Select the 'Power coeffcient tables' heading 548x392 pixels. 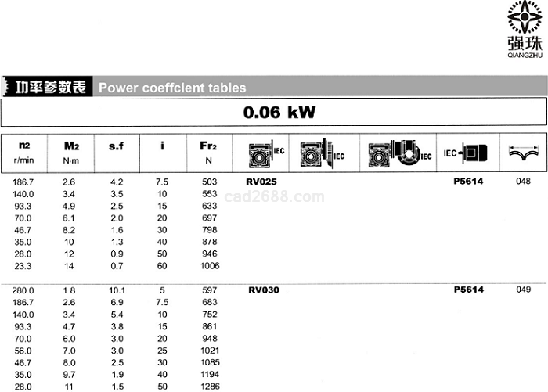coord(172,88)
